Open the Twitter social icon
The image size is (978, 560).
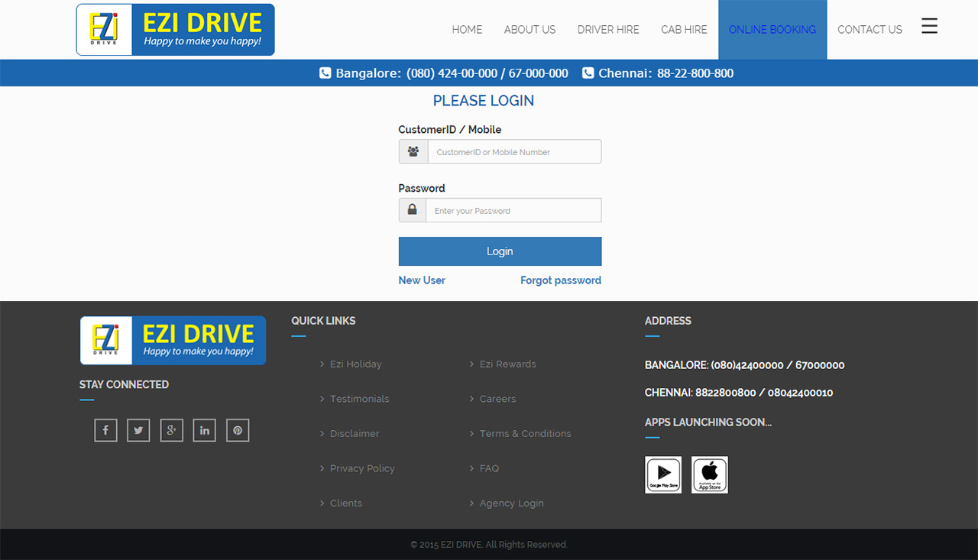(x=138, y=430)
